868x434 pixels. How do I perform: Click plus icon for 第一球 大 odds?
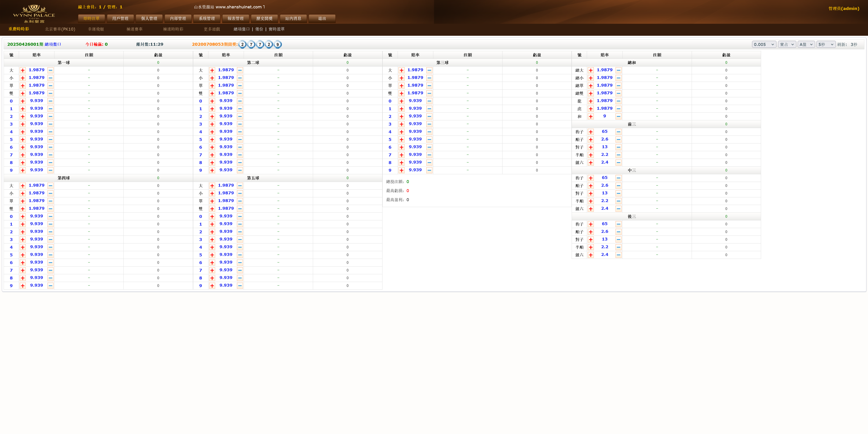pos(23,70)
